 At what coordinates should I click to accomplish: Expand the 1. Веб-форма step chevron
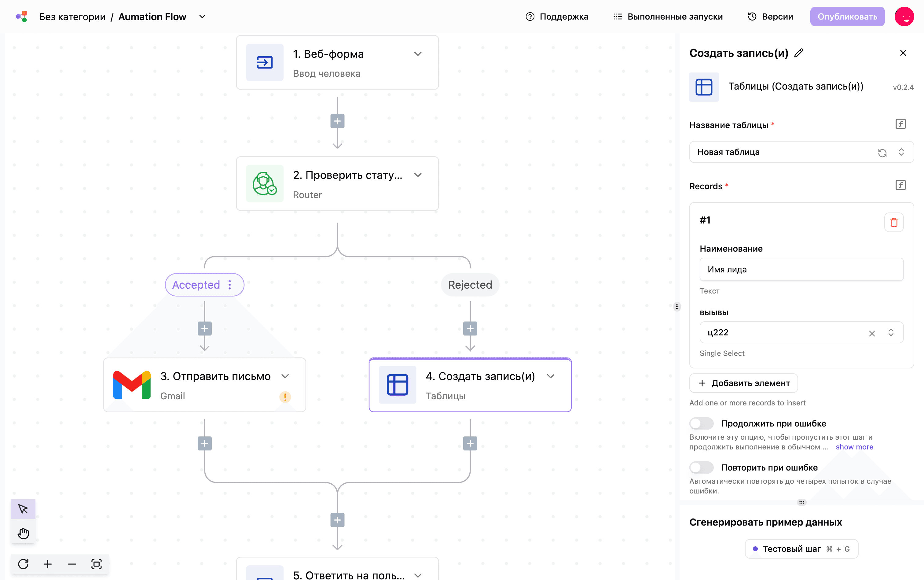point(418,54)
